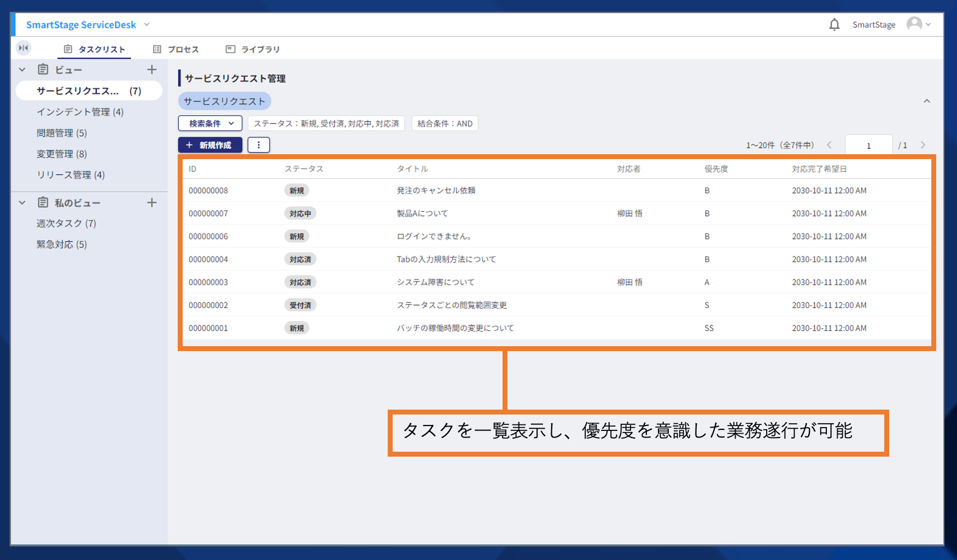Collapse the サービスリクエスト section chevron
The width and height of the screenshot is (957, 560).
click(927, 101)
